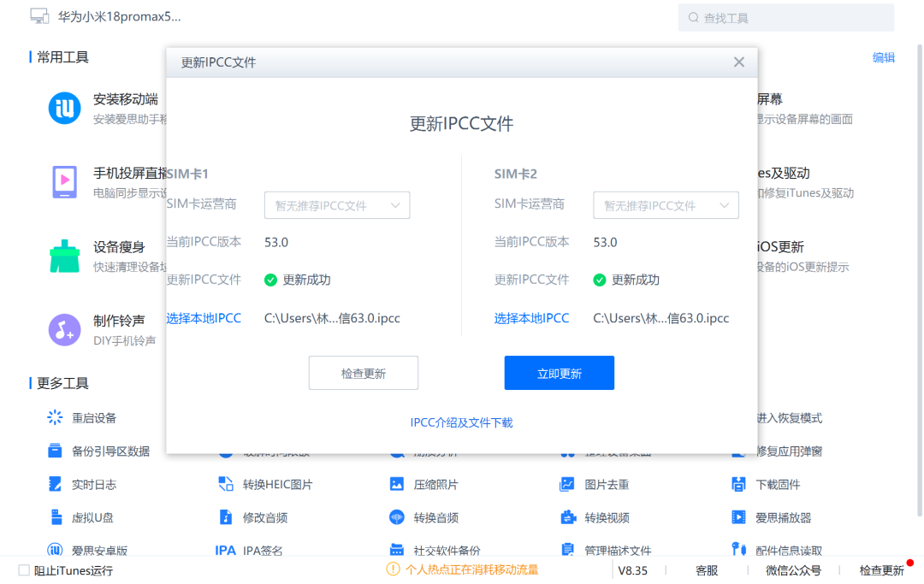Click the 立即更新 button
The image size is (924, 584).
[x=559, y=373]
